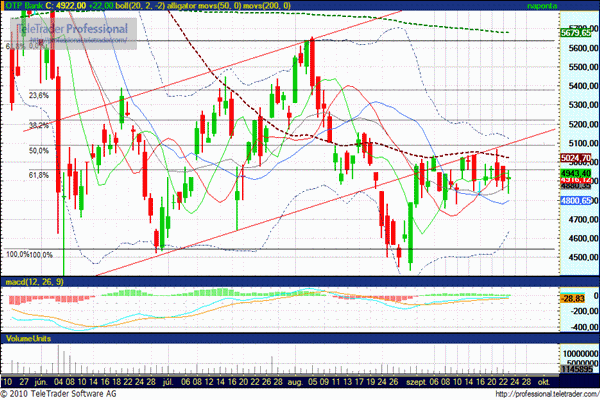Click the 4943,40 green price tag
Viewport: 600px width, 400px height.
577,172
